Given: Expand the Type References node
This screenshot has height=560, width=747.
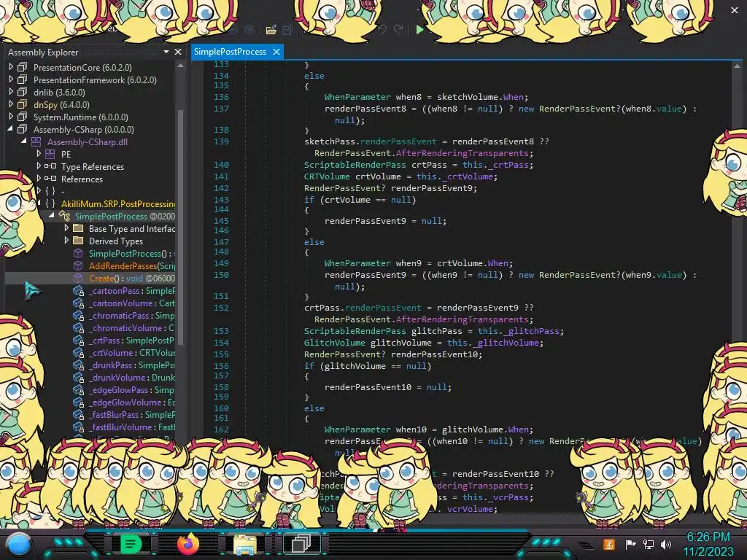Looking at the screenshot, I should pos(39,166).
